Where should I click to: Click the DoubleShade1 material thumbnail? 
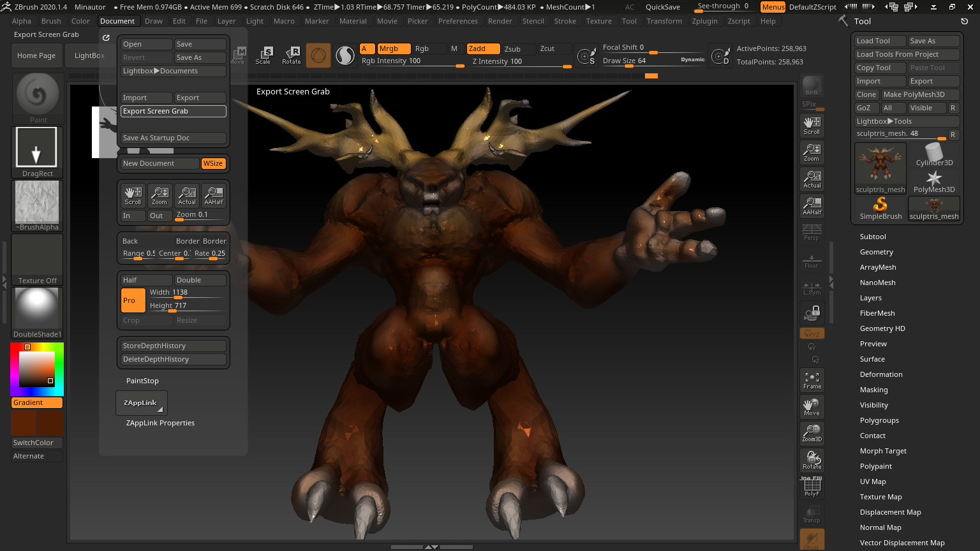pyautogui.click(x=37, y=312)
